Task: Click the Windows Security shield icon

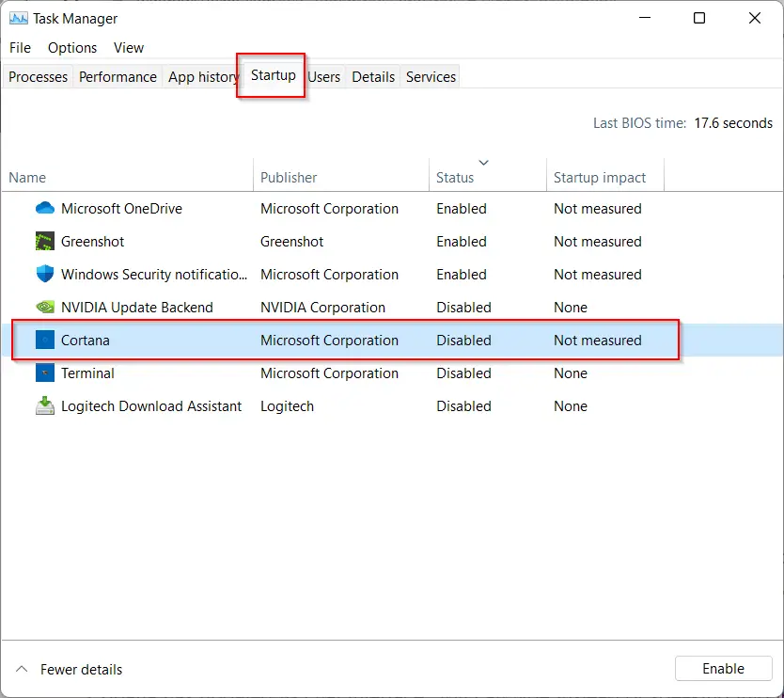Action: pos(45,274)
